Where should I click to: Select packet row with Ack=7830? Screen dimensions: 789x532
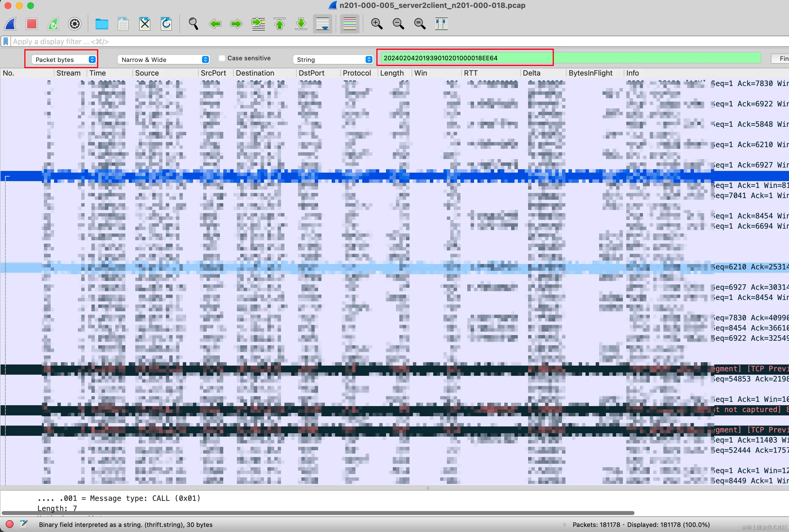[x=394, y=83]
